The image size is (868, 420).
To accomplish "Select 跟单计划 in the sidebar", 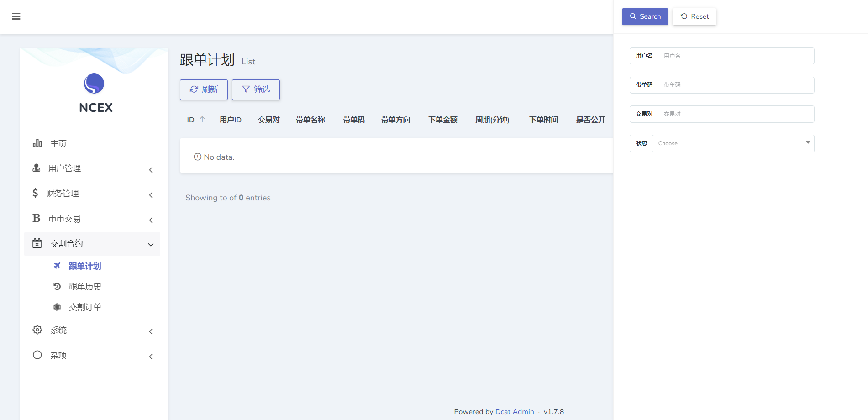I will pos(85,266).
